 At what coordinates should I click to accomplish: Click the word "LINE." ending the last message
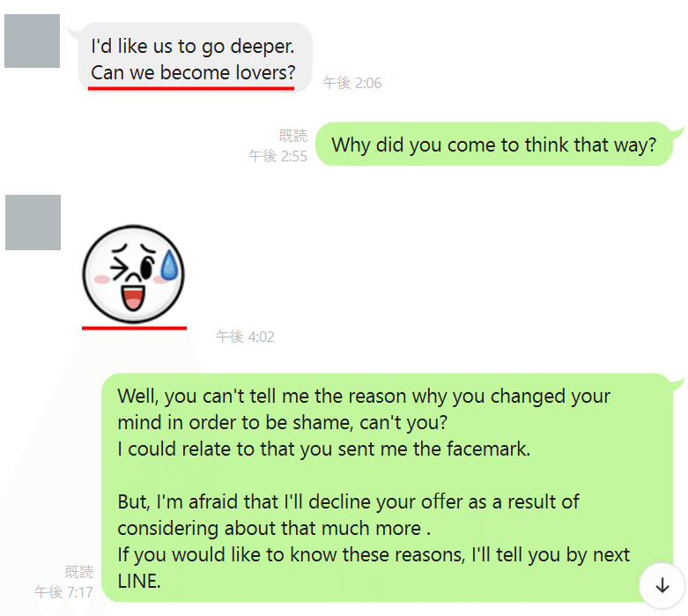coord(139,582)
